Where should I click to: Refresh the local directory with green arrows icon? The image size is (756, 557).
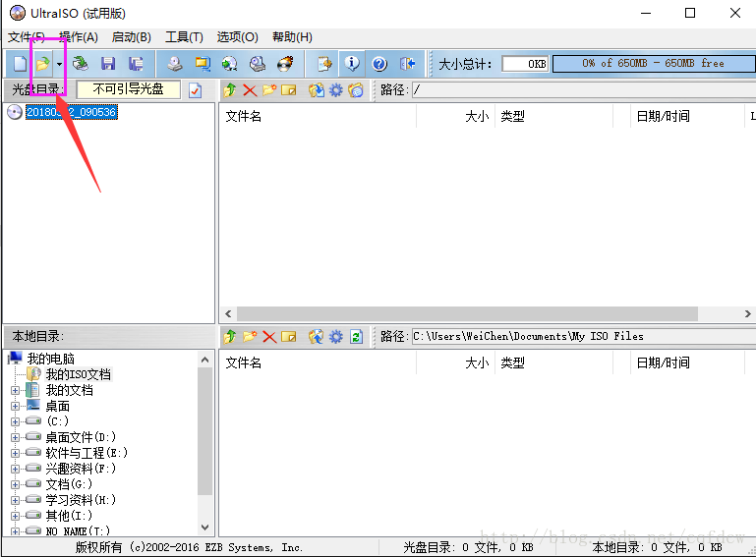point(356,336)
